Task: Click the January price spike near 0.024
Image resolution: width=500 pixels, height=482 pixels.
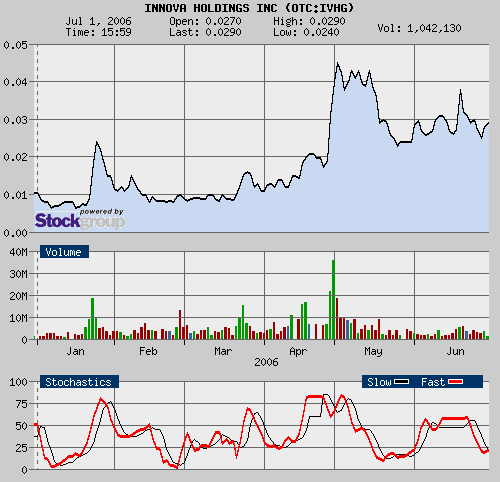Action: coord(97,143)
